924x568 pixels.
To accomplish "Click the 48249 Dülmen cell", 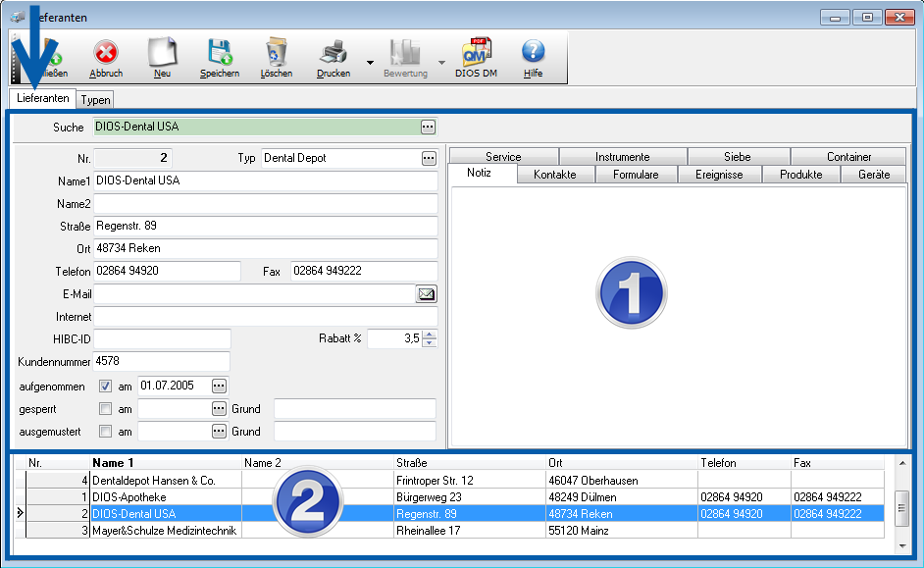I will (622, 496).
